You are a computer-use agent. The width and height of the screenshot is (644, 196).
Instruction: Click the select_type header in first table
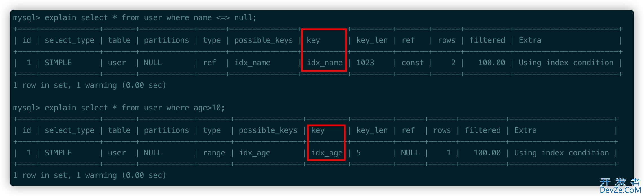69,40
